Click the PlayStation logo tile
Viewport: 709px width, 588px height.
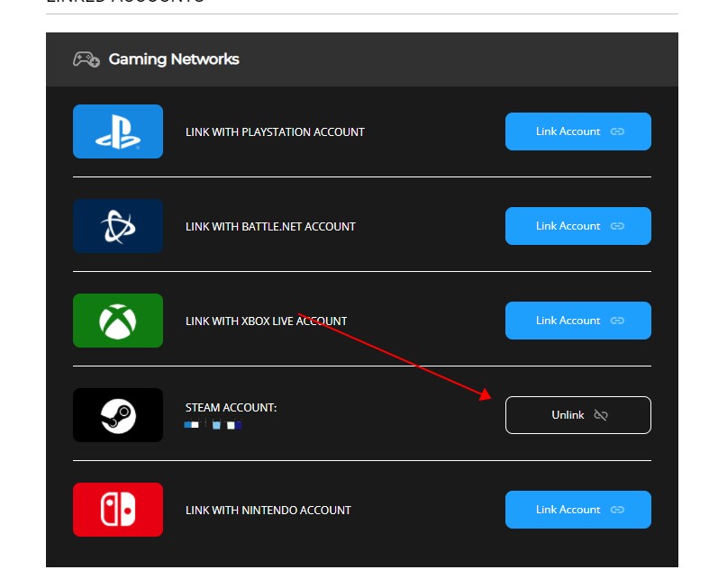[117, 131]
